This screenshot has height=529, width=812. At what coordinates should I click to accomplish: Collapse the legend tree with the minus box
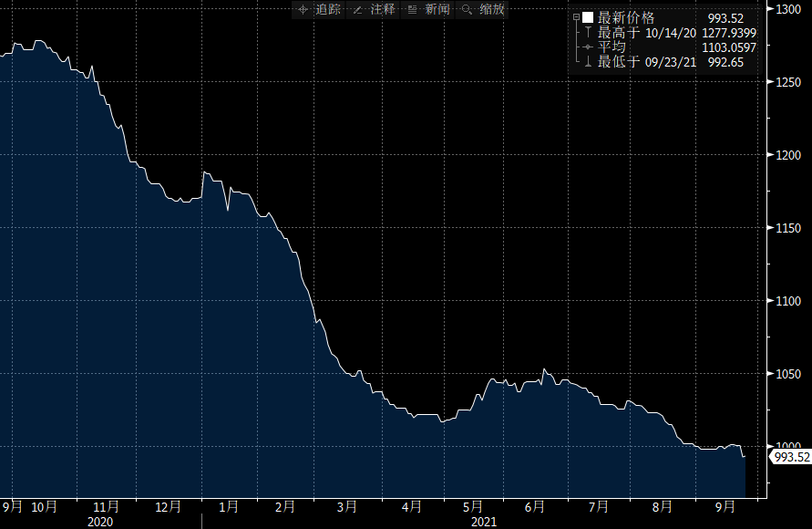pyautogui.click(x=576, y=17)
